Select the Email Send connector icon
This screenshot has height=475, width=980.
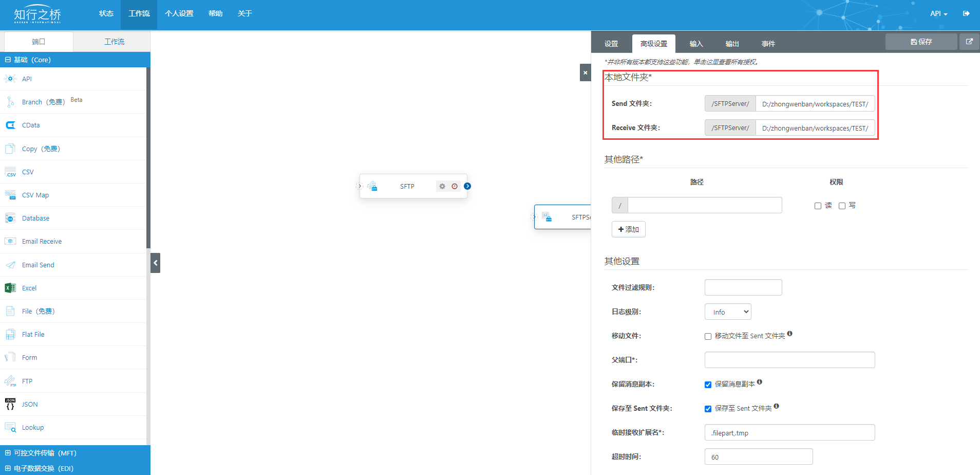tap(10, 265)
